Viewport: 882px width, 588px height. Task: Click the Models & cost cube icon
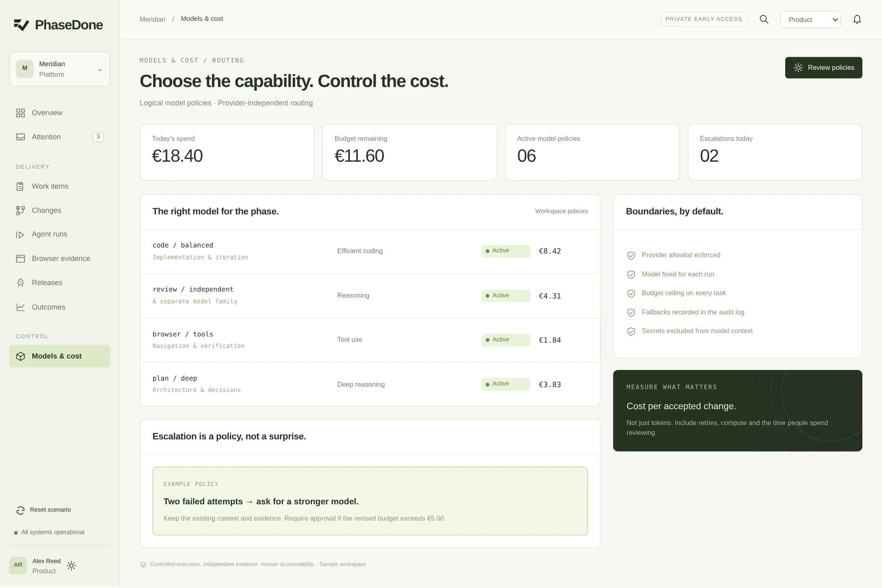(x=20, y=356)
